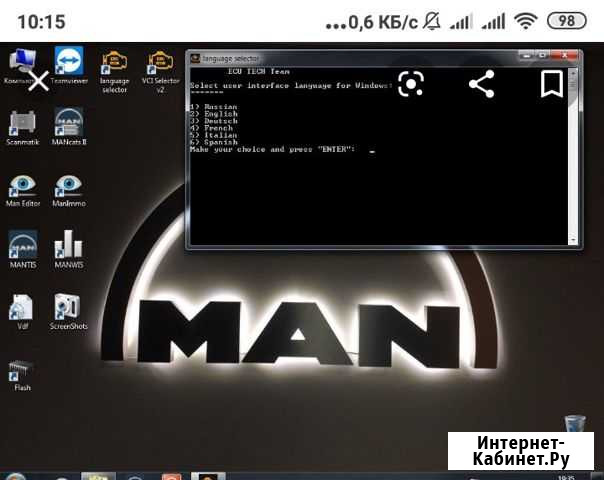This screenshot has width=604, height=480.
Task: Maximize the language selector console window
Action: point(543,56)
